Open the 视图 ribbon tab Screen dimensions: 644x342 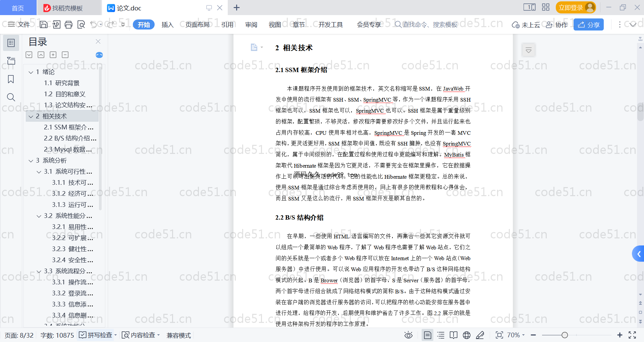coord(275,24)
